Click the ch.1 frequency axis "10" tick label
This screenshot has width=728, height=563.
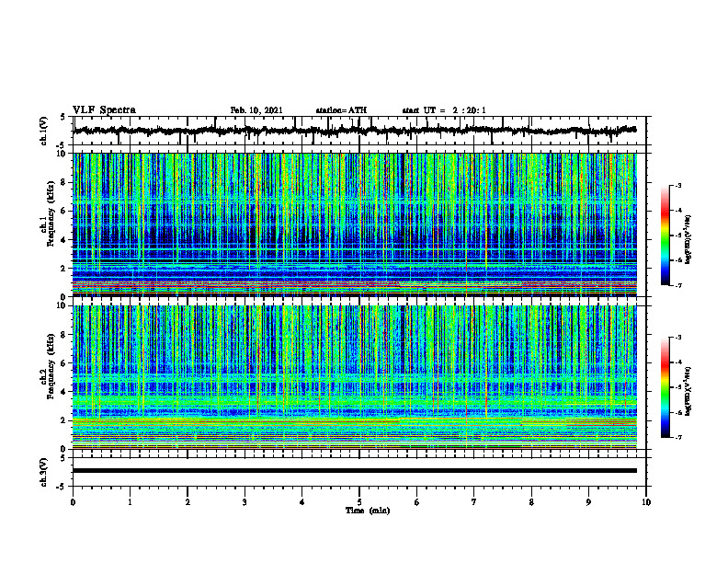62,154
